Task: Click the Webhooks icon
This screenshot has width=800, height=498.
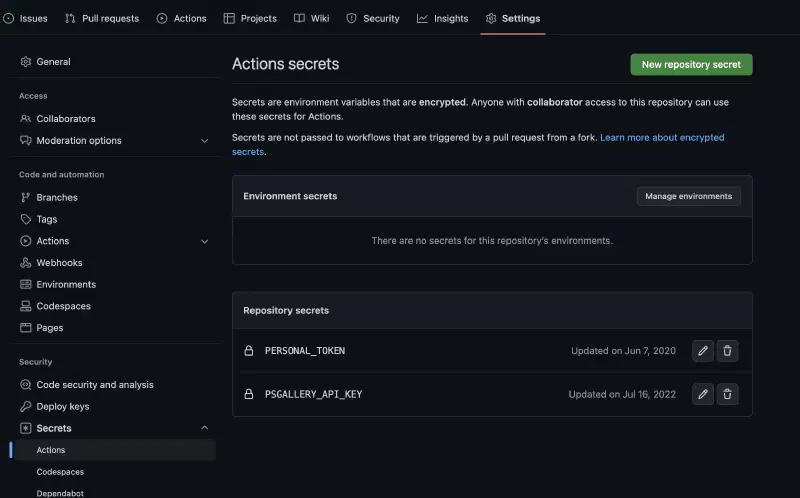Action: (26, 263)
